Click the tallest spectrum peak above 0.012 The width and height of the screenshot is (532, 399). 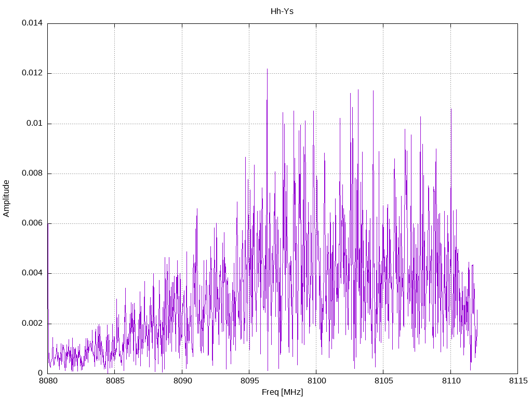pyautogui.click(x=268, y=71)
